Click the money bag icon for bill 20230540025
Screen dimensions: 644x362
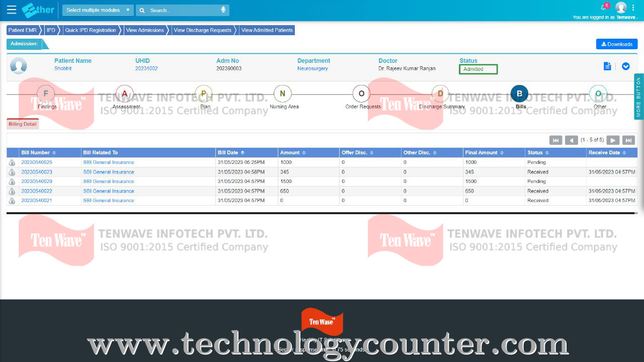click(12, 162)
